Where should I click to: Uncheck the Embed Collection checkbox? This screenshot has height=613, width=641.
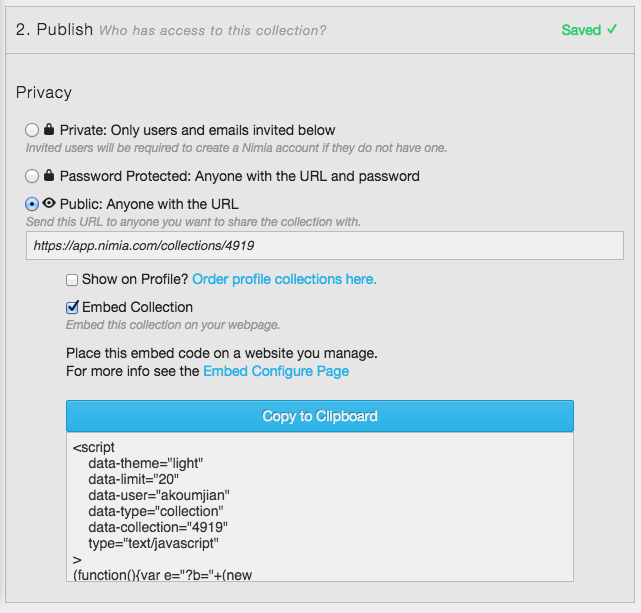[x=72, y=307]
